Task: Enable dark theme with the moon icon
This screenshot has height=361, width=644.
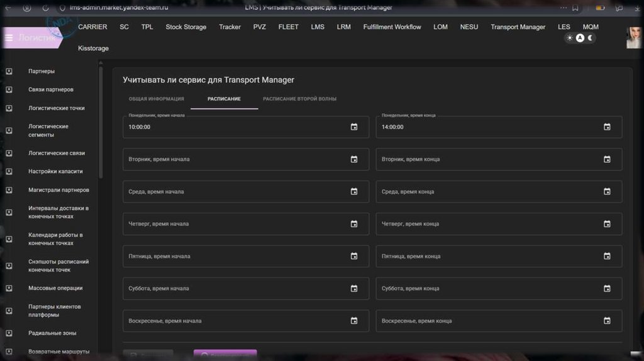Action: tap(591, 38)
